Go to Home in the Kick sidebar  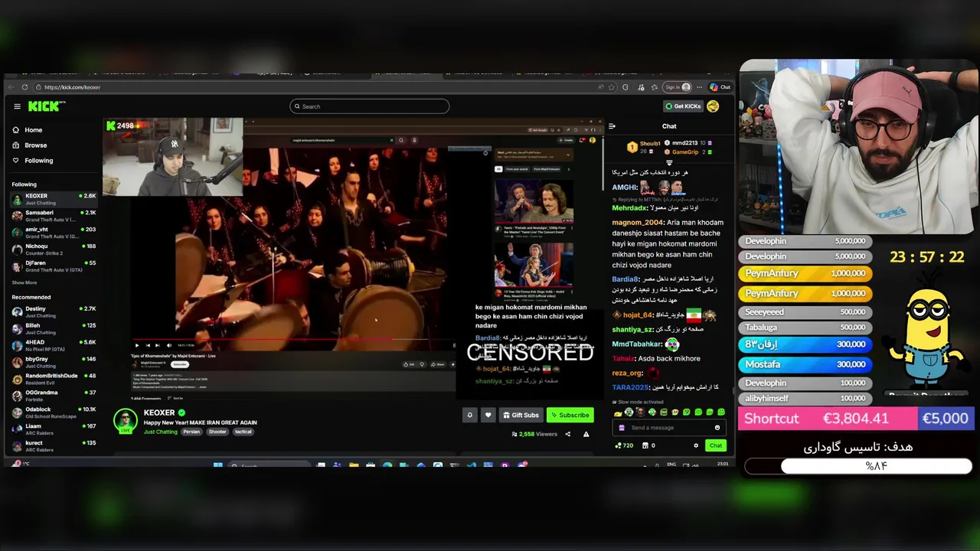[x=28, y=130]
